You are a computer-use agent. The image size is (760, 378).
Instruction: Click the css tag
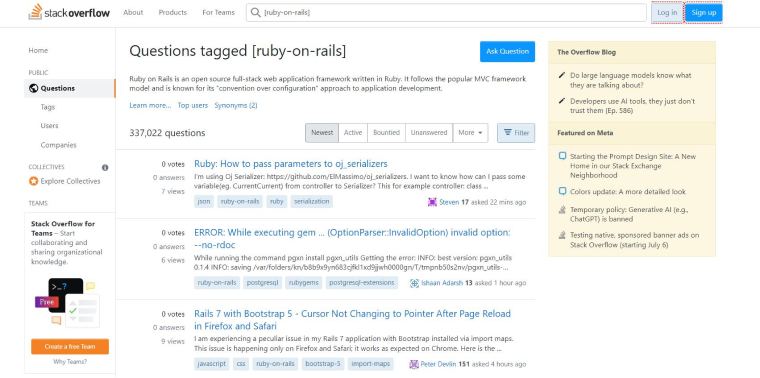point(241,363)
